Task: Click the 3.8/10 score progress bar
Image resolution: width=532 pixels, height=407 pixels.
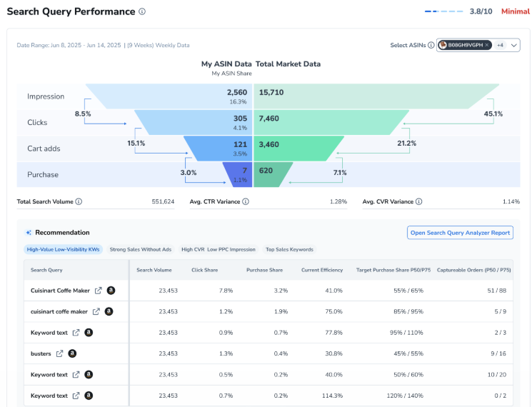Action: coord(443,11)
